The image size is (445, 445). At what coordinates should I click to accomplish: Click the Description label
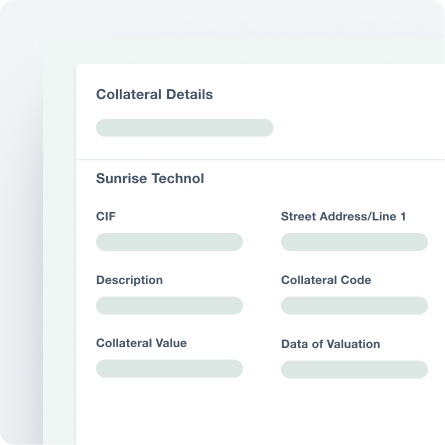129,280
